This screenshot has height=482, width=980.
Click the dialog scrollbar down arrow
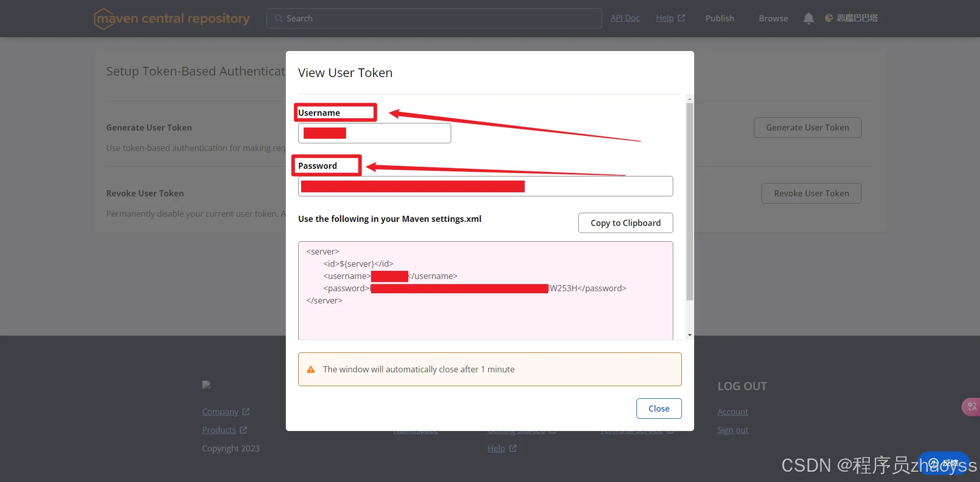point(690,335)
